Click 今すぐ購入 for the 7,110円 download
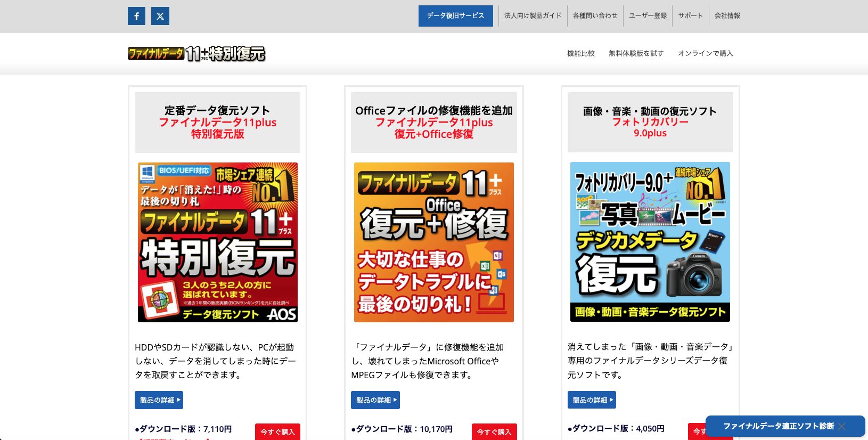This screenshot has width=868, height=440. (x=277, y=432)
